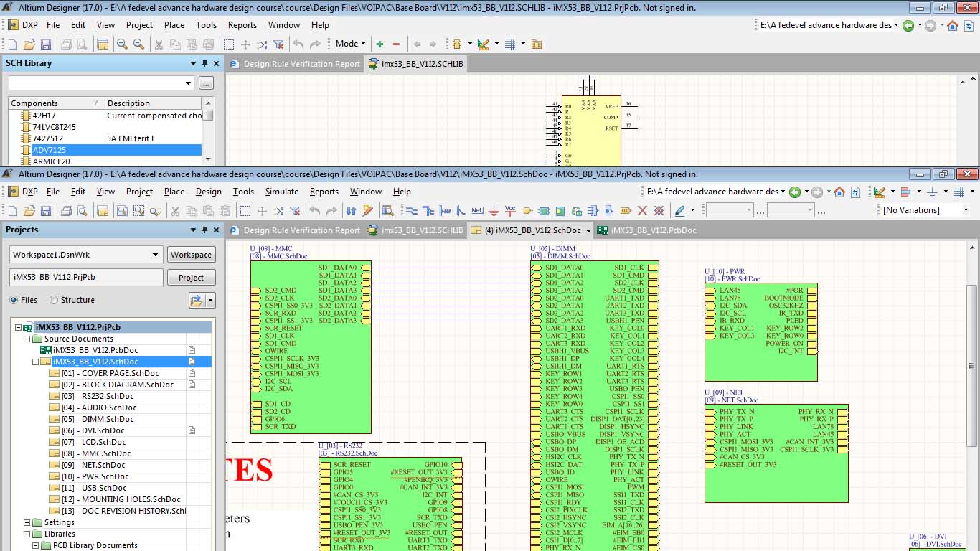Pin the Projects panel
Screen dimensions: 980x551
[x=204, y=230]
